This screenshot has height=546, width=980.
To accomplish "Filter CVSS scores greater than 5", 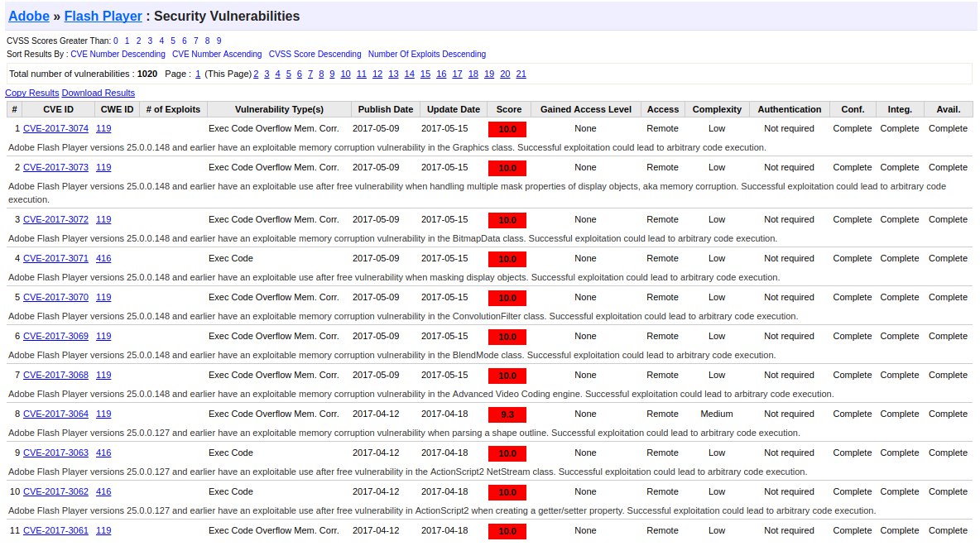I will (x=173, y=41).
